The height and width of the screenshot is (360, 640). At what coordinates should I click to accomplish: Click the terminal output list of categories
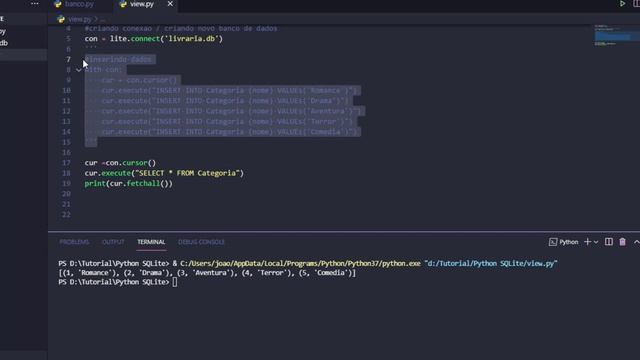207,273
